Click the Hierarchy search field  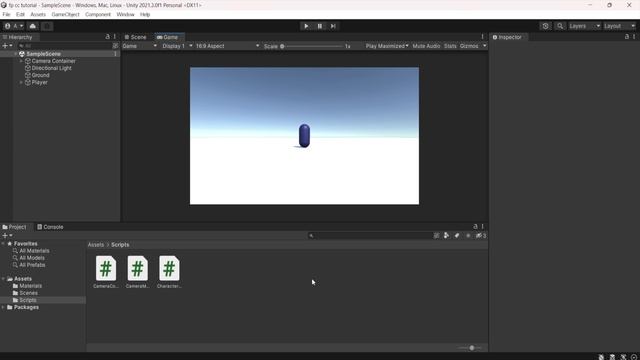(x=64, y=46)
